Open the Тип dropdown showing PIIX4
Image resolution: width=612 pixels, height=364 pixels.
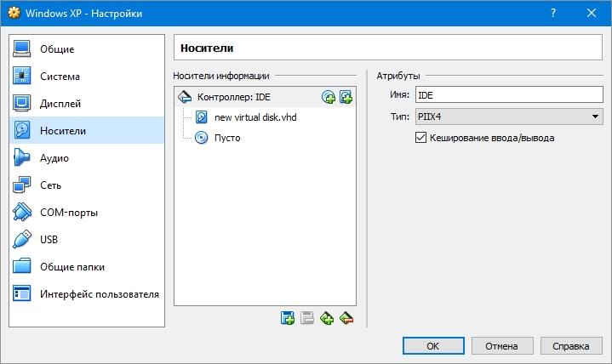(x=509, y=117)
